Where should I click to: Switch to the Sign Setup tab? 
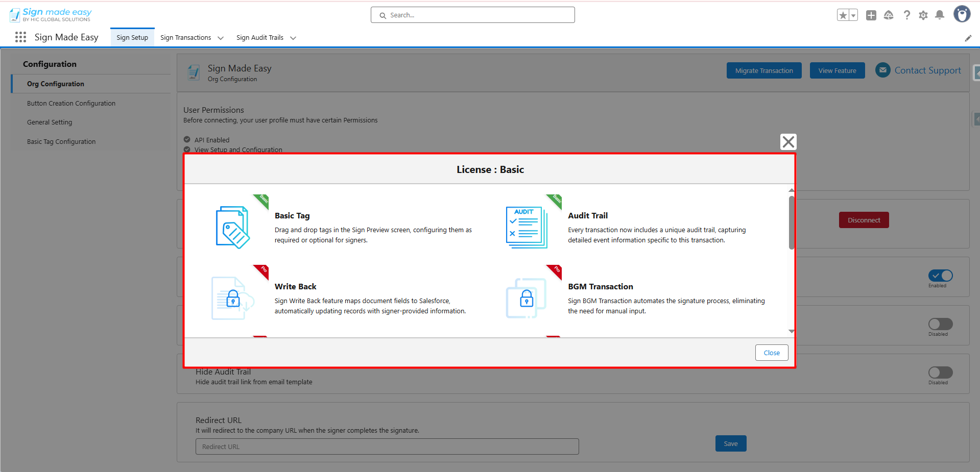132,37
